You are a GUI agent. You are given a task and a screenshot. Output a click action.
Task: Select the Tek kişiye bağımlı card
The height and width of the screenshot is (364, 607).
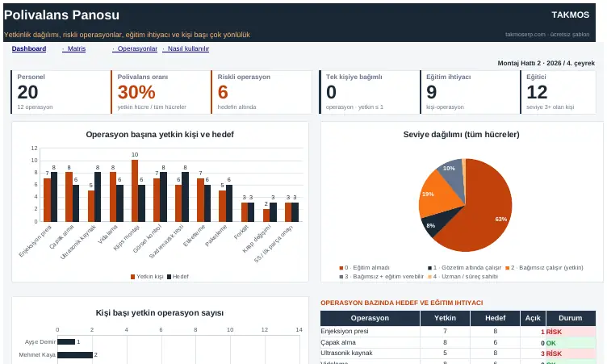coord(370,92)
